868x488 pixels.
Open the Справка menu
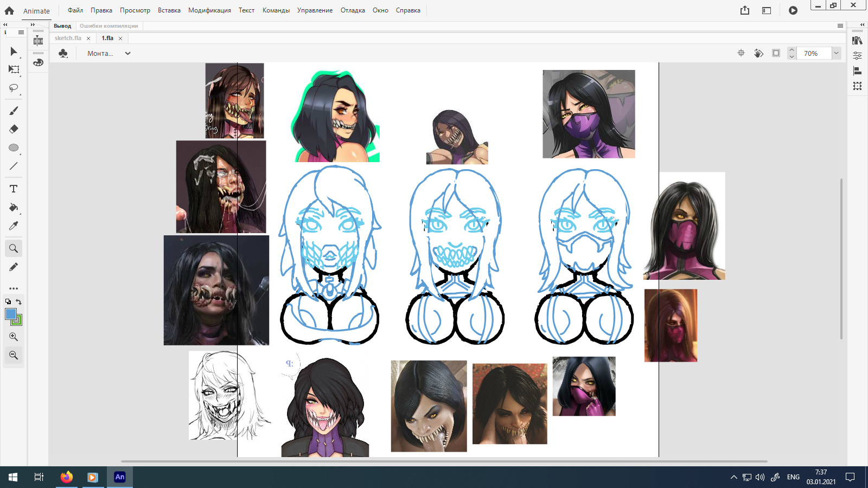point(408,10)
